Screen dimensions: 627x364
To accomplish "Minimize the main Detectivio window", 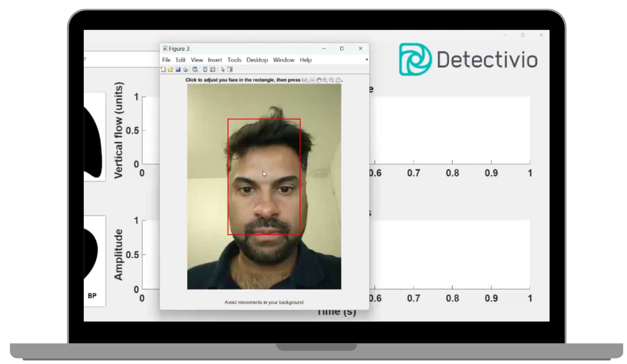I will 505,35.
